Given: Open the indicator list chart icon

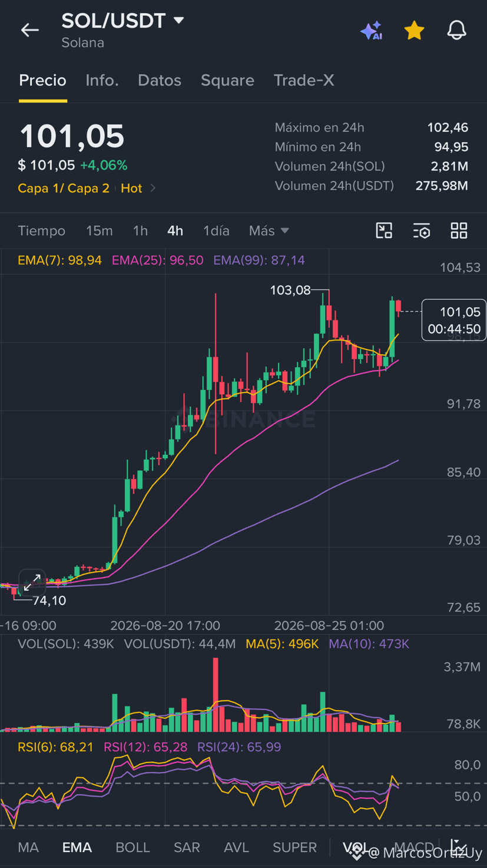Looking at the screenshot, I should pos(459,847).
